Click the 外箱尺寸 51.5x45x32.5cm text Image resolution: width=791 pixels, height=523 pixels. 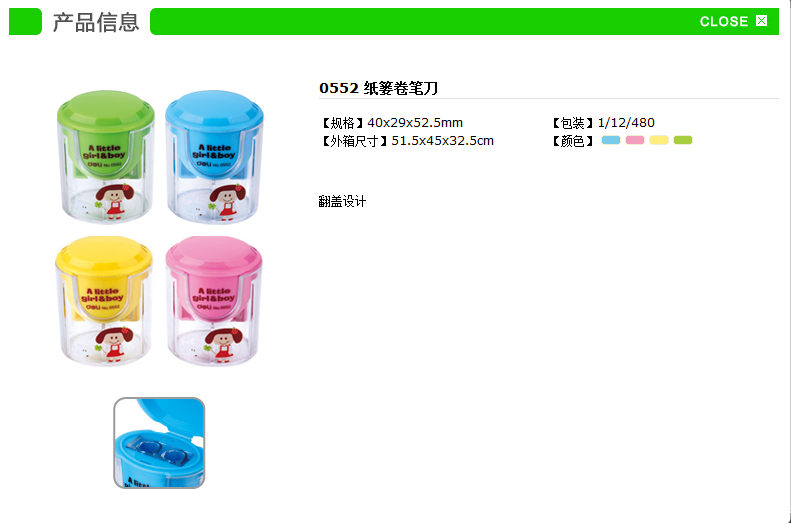pos(407,141)
